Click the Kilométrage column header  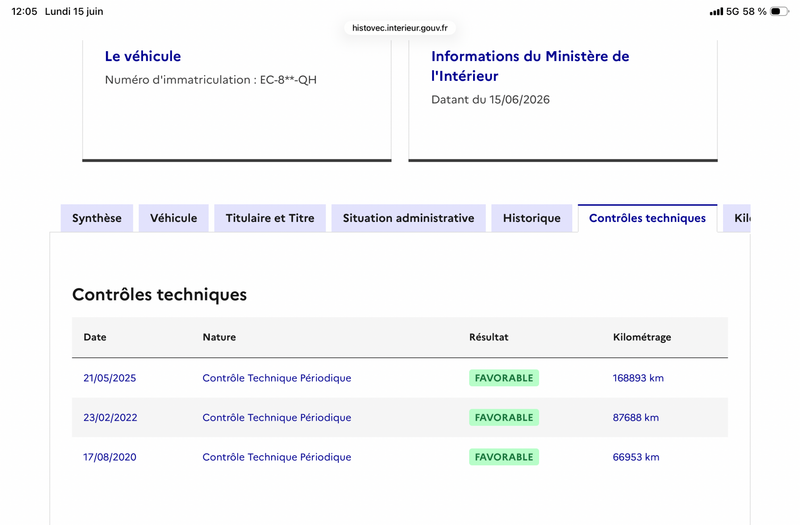coord(642,337)
